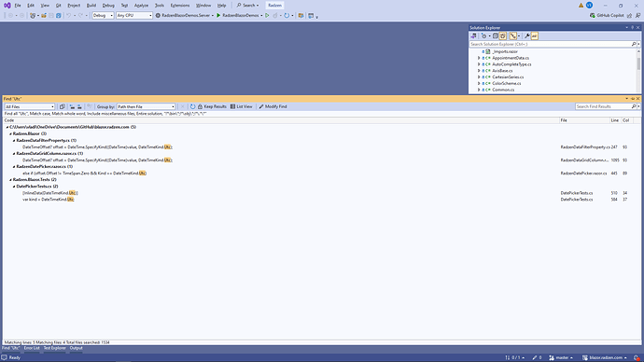Click the Copy results icon in Find toolbar

[x=63, y=106]
